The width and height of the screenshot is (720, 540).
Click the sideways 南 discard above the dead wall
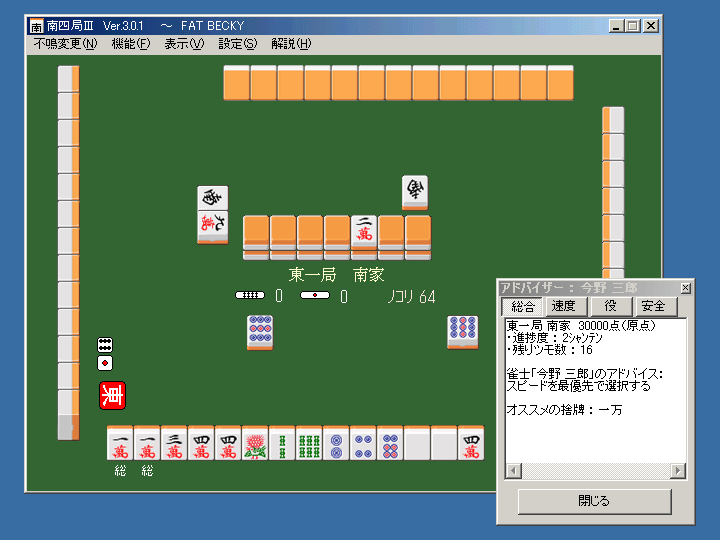415,192
